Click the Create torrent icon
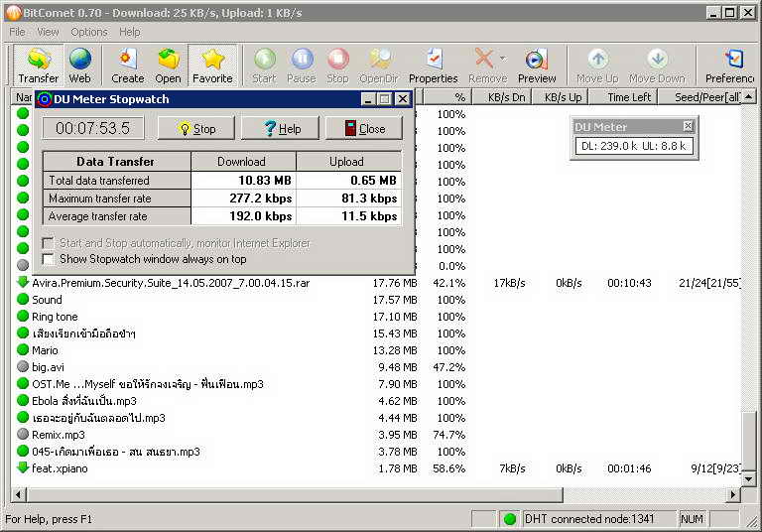Screen dimensions: 762x532 pos(127,66)
